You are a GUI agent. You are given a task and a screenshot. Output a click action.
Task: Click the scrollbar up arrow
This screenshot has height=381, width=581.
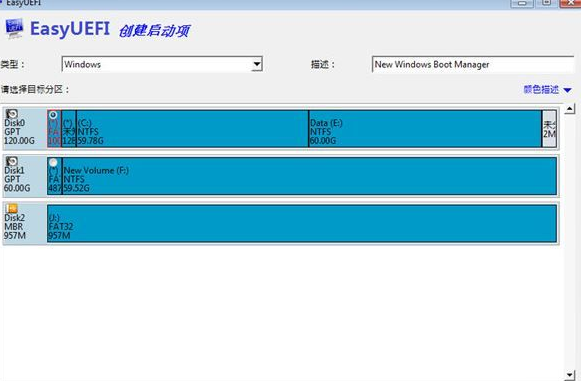(570, 109)
